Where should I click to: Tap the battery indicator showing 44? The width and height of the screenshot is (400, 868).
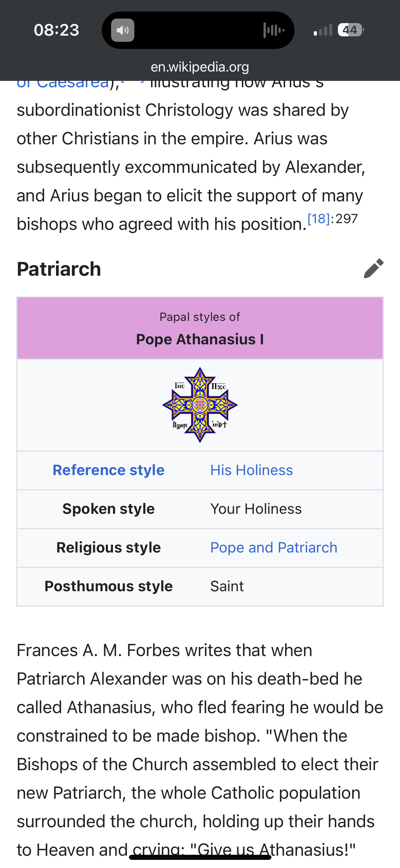tap(351, 30)
